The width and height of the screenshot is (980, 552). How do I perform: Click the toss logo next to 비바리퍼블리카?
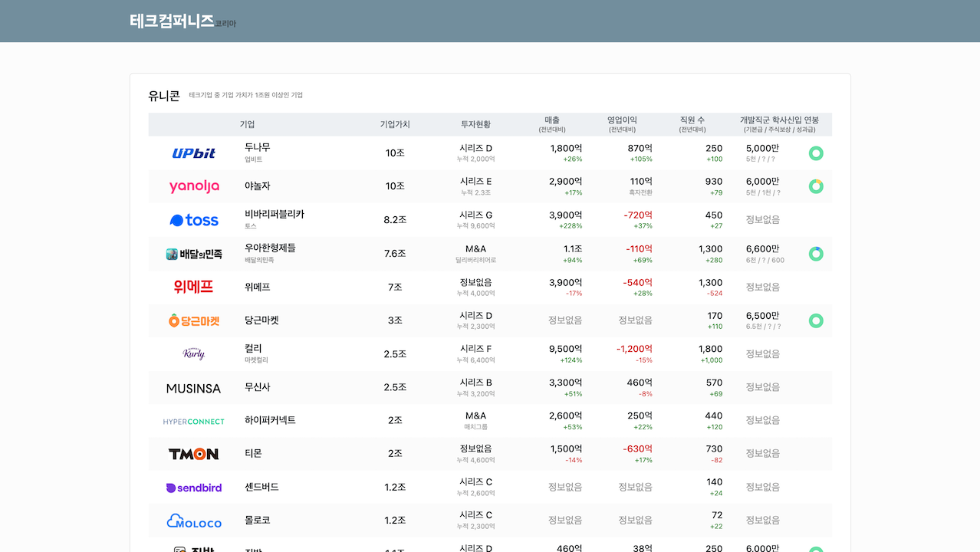[x=192, y=219]
